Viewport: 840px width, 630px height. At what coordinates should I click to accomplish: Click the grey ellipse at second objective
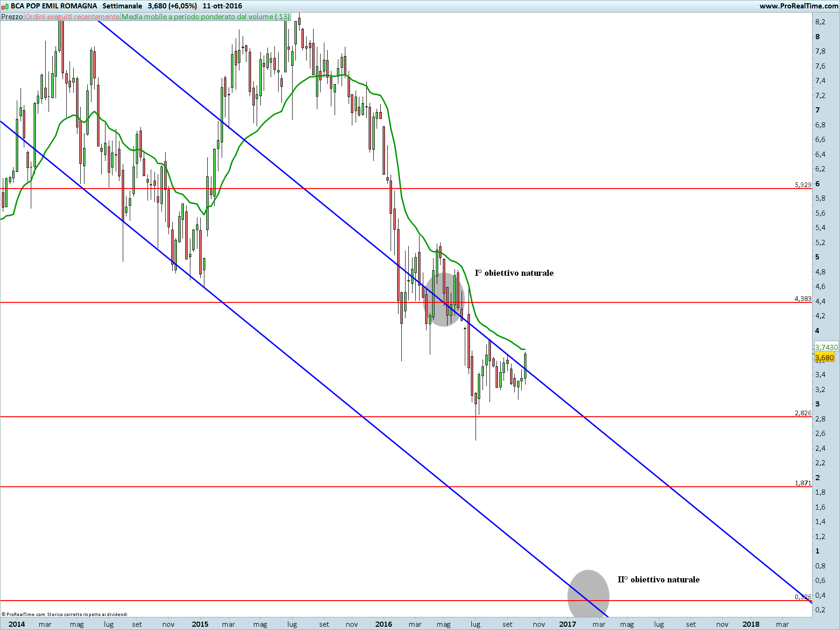click(588, 594)
